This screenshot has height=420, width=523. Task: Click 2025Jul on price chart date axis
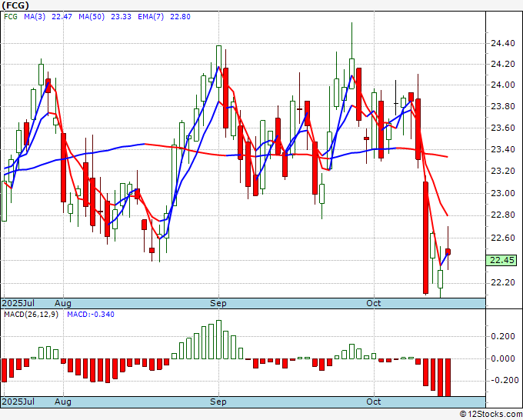point(18,303)
